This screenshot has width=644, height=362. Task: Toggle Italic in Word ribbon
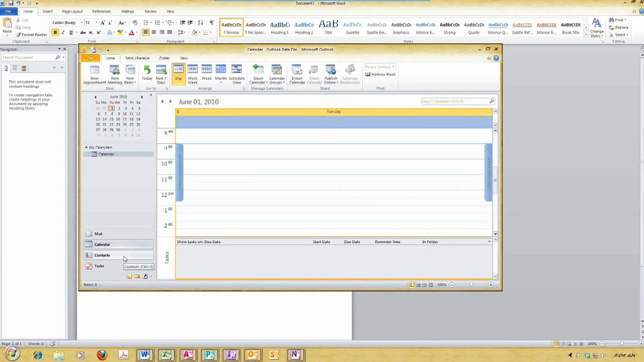tap(63, 33)
